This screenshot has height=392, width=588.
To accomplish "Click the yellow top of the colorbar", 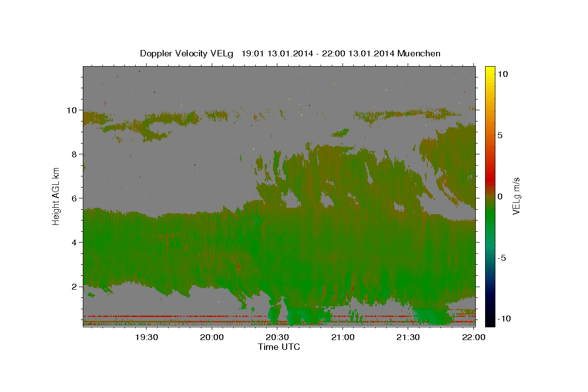I will click(x=490, y=71).
